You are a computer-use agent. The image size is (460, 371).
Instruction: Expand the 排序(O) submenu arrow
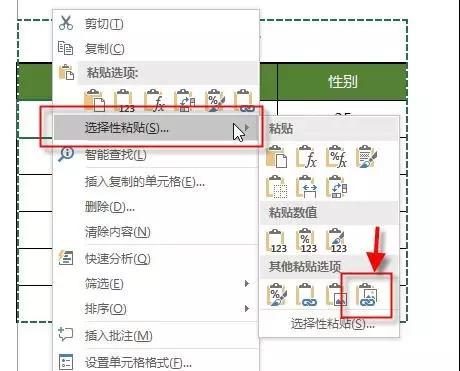[x=247, y=309]
